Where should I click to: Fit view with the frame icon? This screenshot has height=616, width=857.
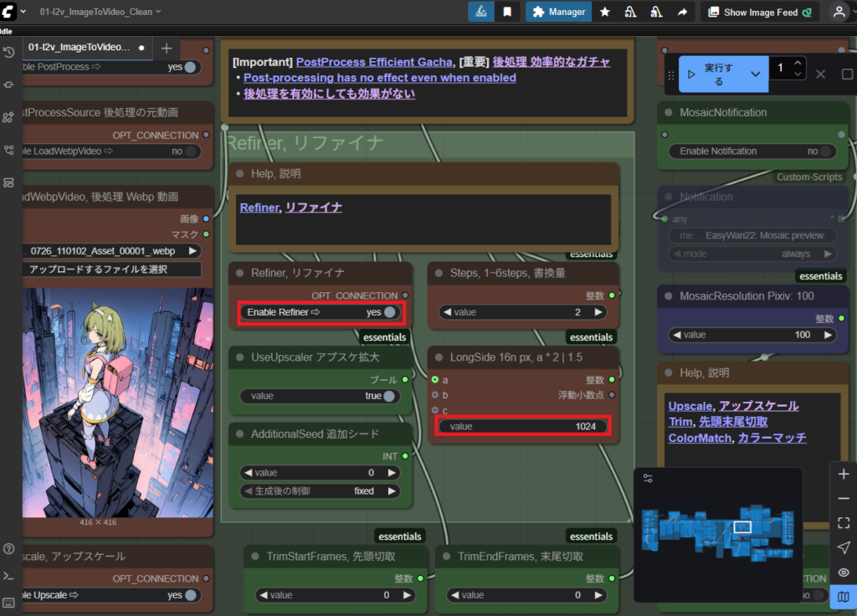844,523
